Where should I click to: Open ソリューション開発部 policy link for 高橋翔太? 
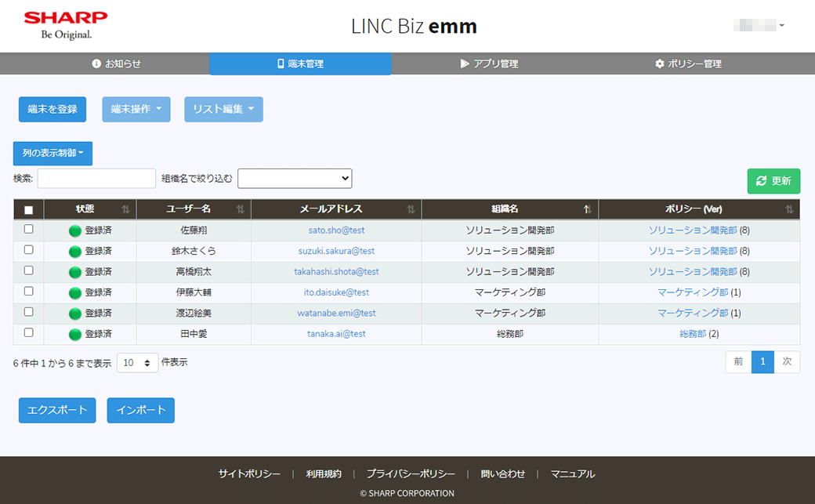692,272
